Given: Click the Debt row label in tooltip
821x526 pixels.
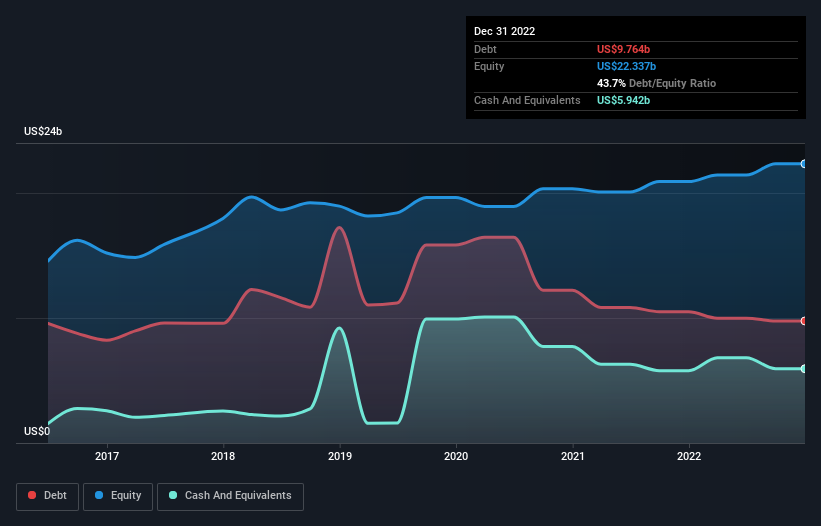Looking at the screenshot, I should point(485,49).
